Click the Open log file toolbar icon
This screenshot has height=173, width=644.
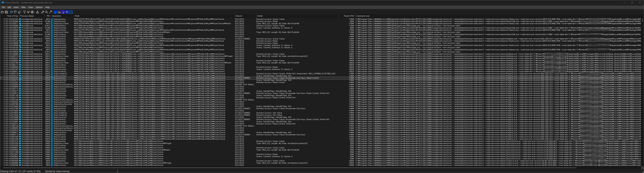(x=3, y=12)
